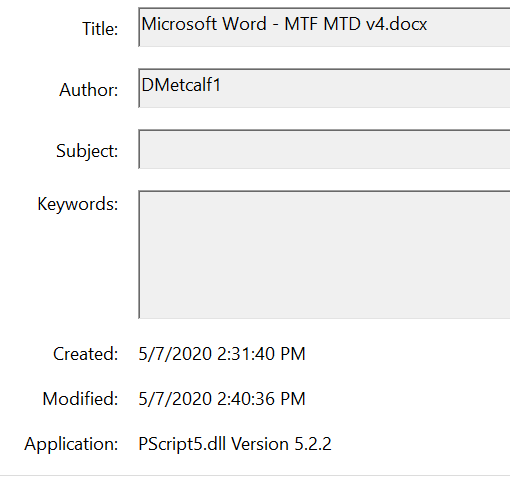Viewport: 510px width, 479px height.
Task: Click the Application: label
Action: [71, 444]
